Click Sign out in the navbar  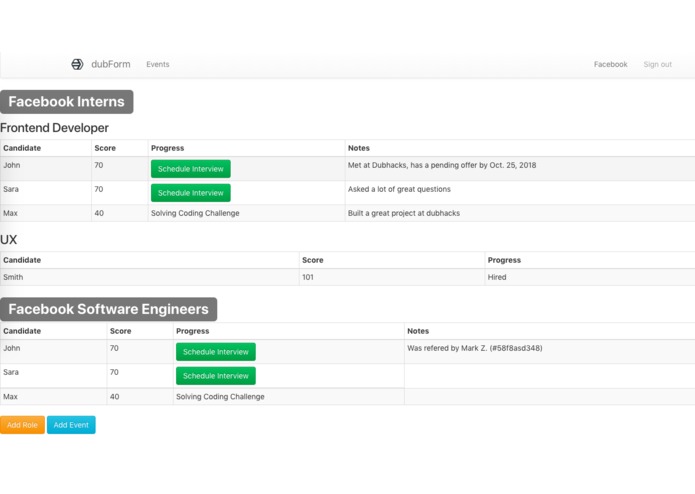[x=658, y=64]
